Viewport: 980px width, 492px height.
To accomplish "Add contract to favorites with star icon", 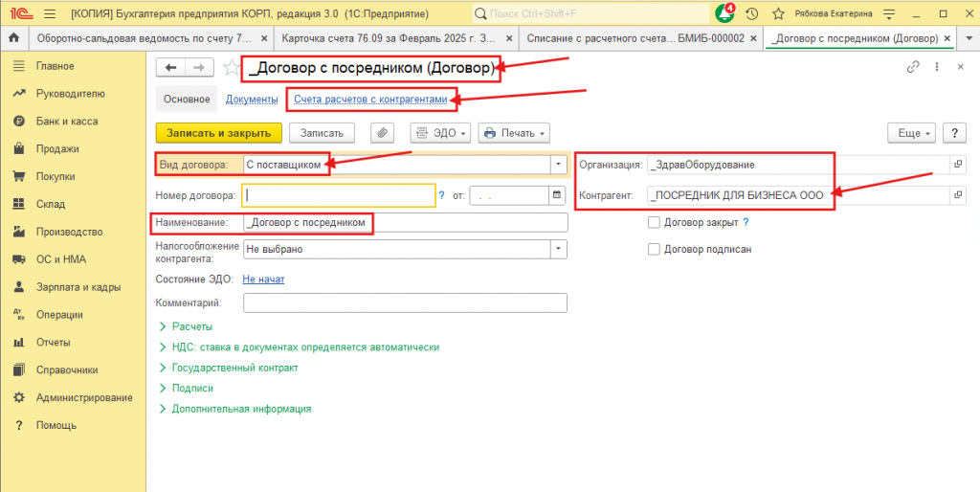I will click(231, 68).
